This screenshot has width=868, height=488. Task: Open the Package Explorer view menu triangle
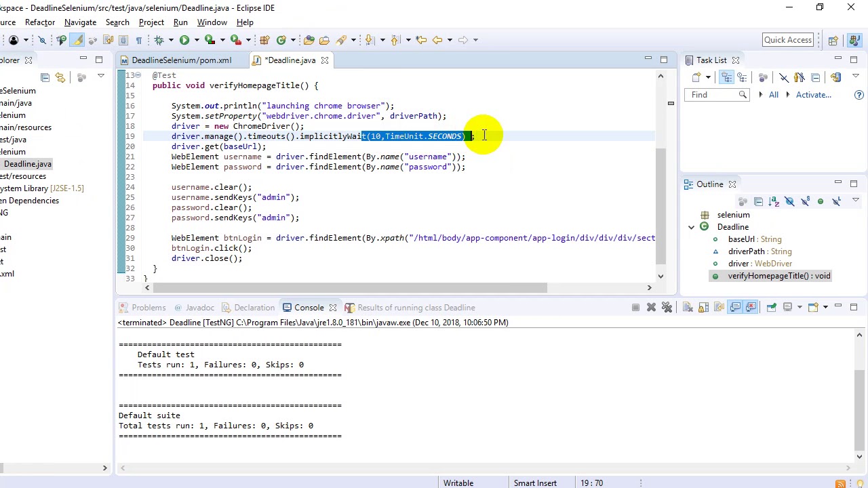coord(101,76)
